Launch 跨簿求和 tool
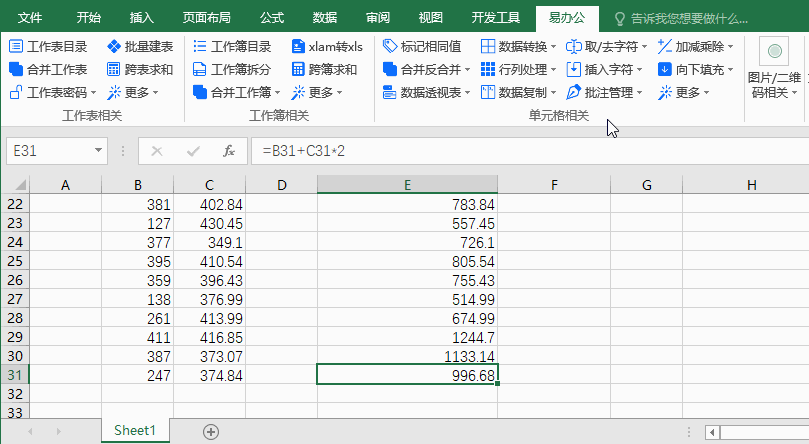809x444 pixels. [324, 69]
